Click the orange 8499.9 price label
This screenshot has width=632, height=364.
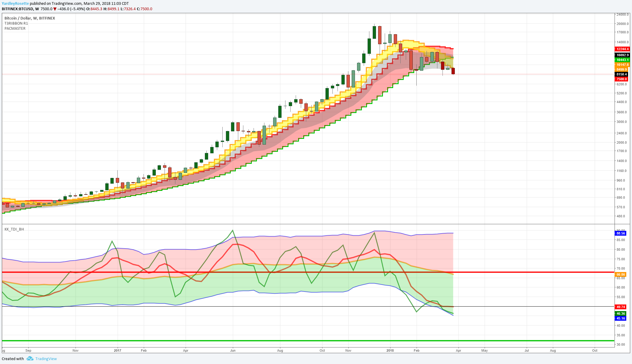[x=621, y=69]
